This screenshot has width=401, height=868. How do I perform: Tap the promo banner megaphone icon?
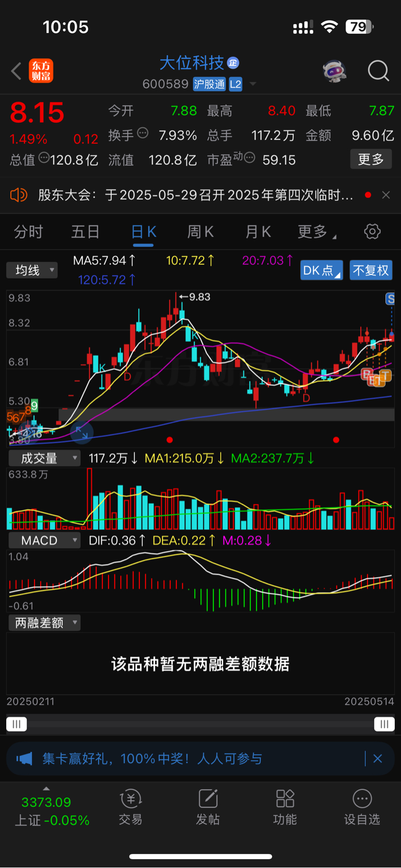click(24, 758)
